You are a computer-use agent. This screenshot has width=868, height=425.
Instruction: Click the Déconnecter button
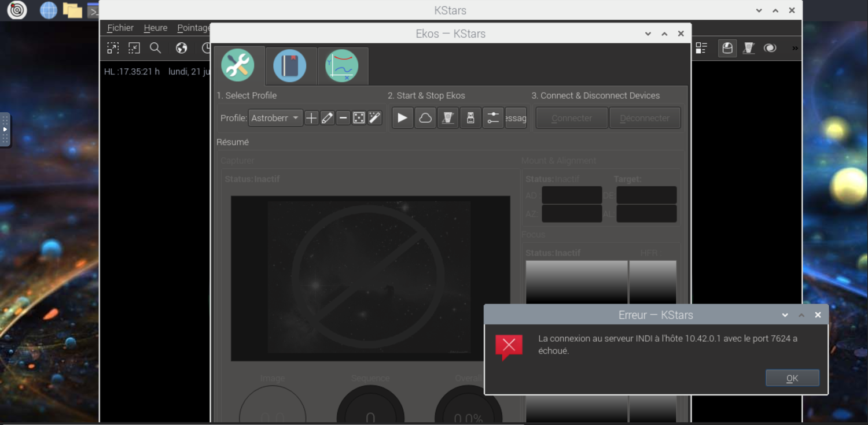[645, 118]
